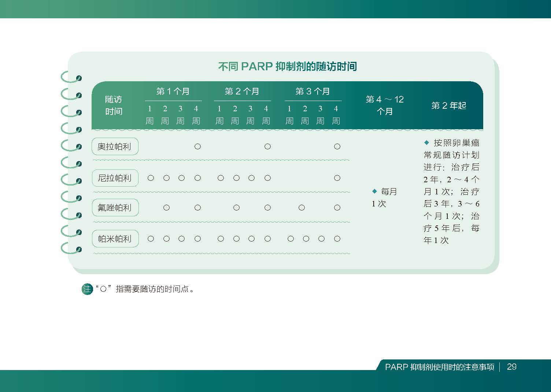This screenshot has width=551, height=392.
Task: Select 氟唑帕利 circle for month 3 week 2
Action: 302,208
